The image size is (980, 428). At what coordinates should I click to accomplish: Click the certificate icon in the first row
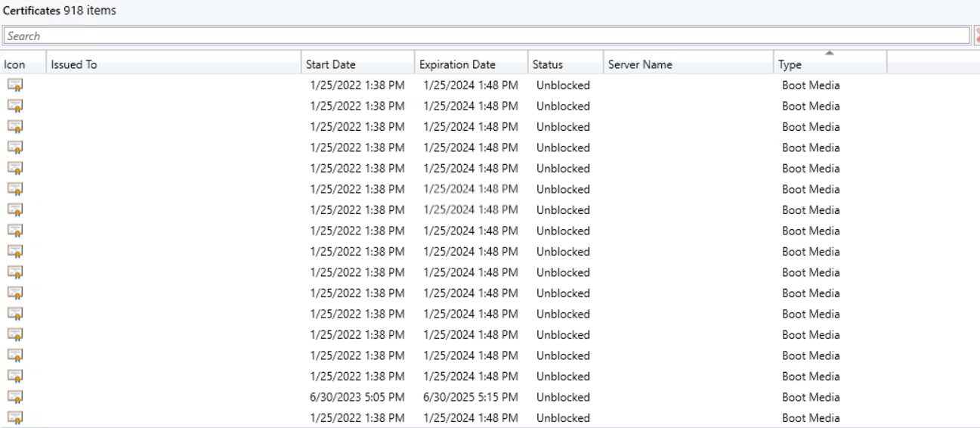click(x=15, y=85)
